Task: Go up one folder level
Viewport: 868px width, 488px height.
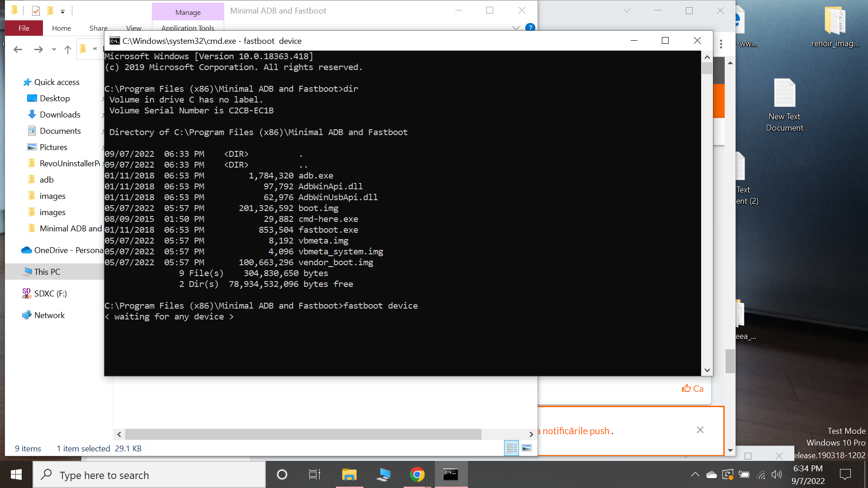Action: coord(68,49)
